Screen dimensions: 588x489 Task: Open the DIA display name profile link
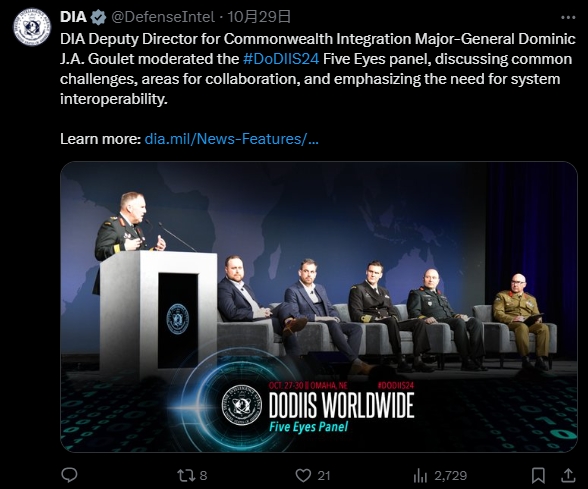(x=73, y=17)
